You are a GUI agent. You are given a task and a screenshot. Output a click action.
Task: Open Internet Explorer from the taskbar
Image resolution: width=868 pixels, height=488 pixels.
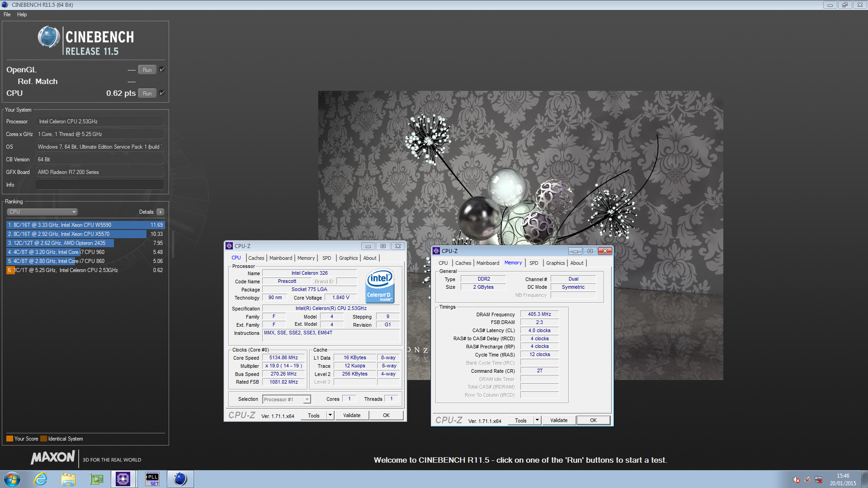tap(41, 479)
